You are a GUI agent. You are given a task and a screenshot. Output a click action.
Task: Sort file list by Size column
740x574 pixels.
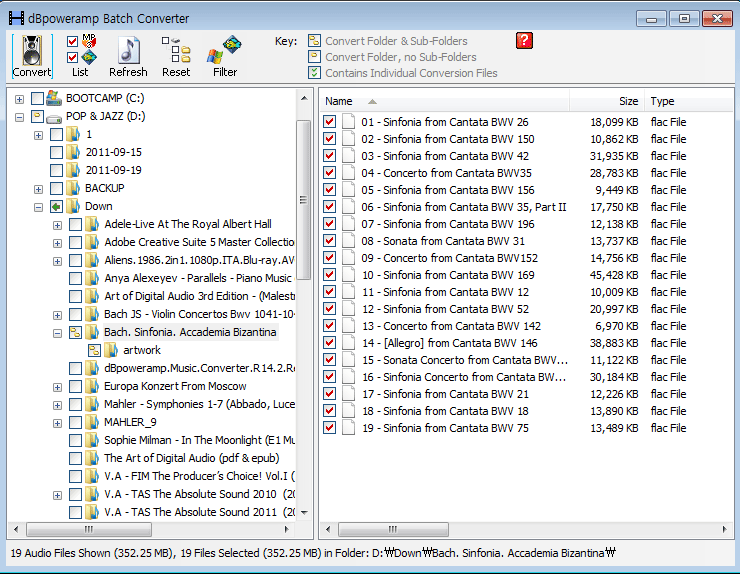point(607,101)
